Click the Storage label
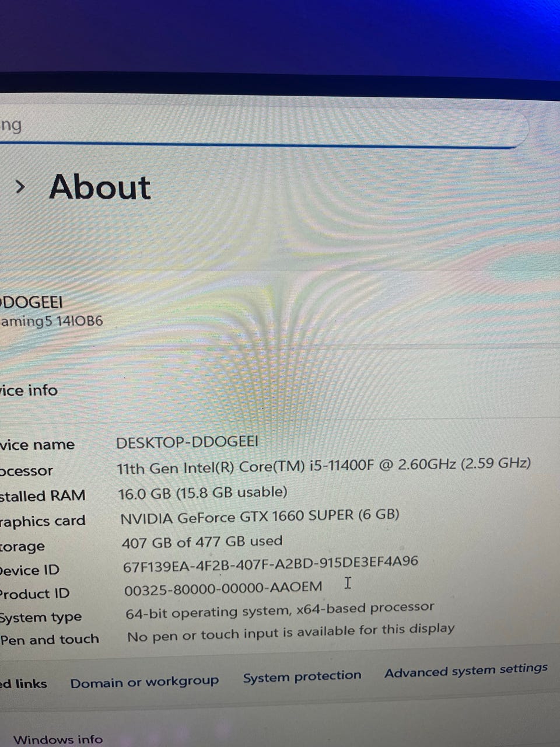This screenshot has width=560, height=747. coord(22,547)
